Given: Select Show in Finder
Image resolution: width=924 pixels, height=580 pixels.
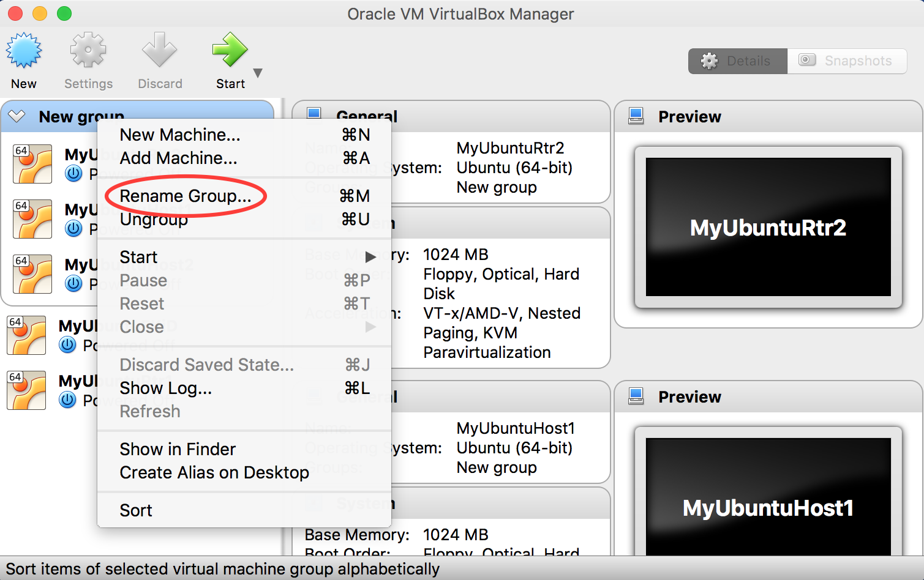Looking at the screenshot, I should coord(177,448).
